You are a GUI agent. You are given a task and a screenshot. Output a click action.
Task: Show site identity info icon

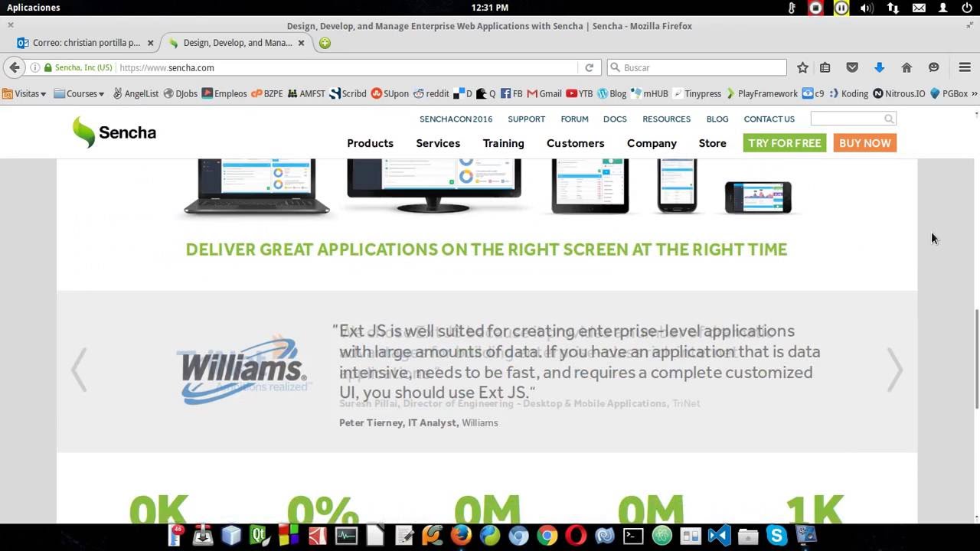(34, 67)
